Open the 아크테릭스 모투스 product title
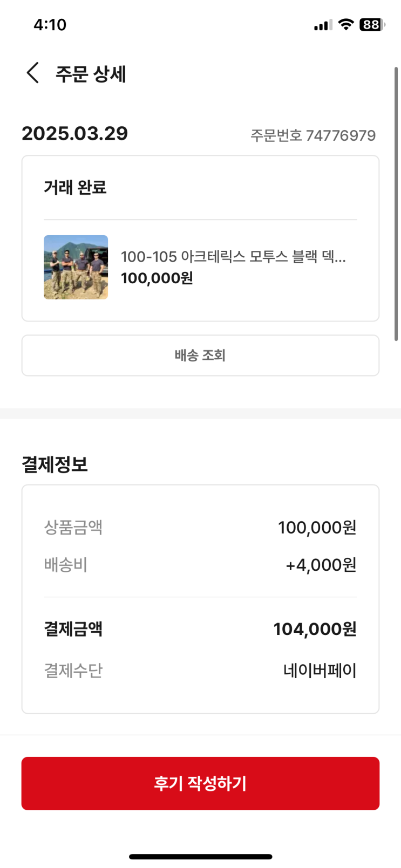The image size is (401, 868). (233, 256)
